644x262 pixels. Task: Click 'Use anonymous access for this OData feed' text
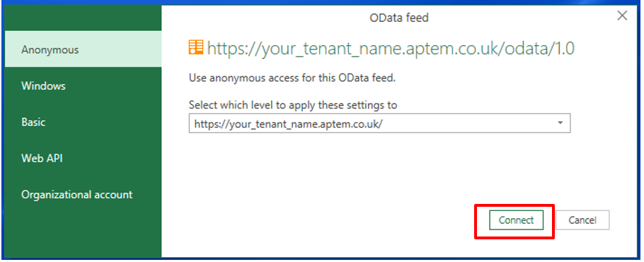point(292,78)
